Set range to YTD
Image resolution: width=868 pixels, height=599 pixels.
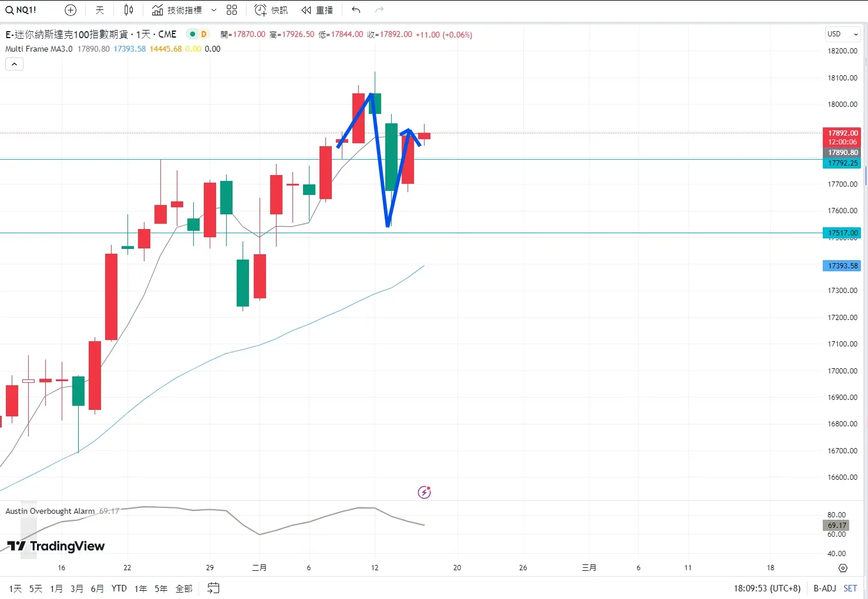pyautogui.click(x=119, y=588)
